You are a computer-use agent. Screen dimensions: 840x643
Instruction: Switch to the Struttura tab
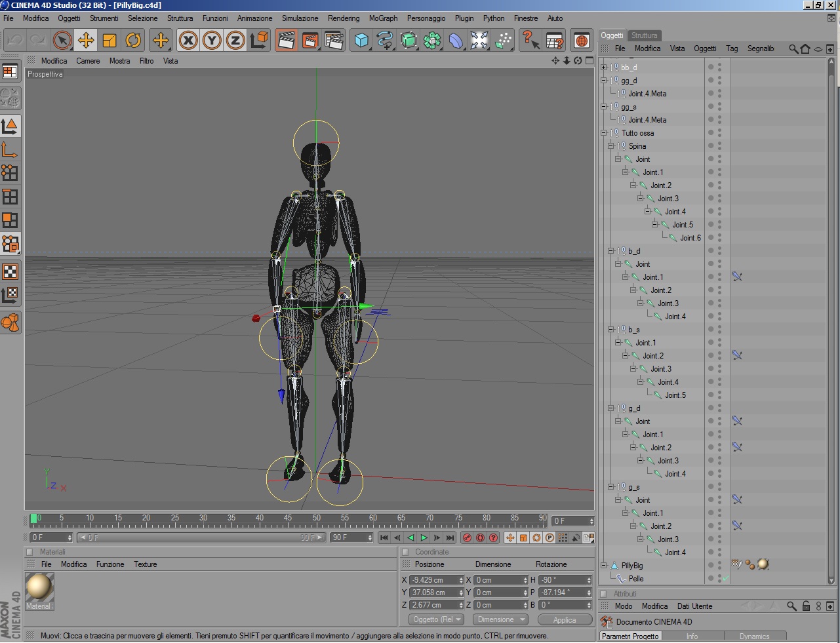pyautogui.click(x=644, y=35)
